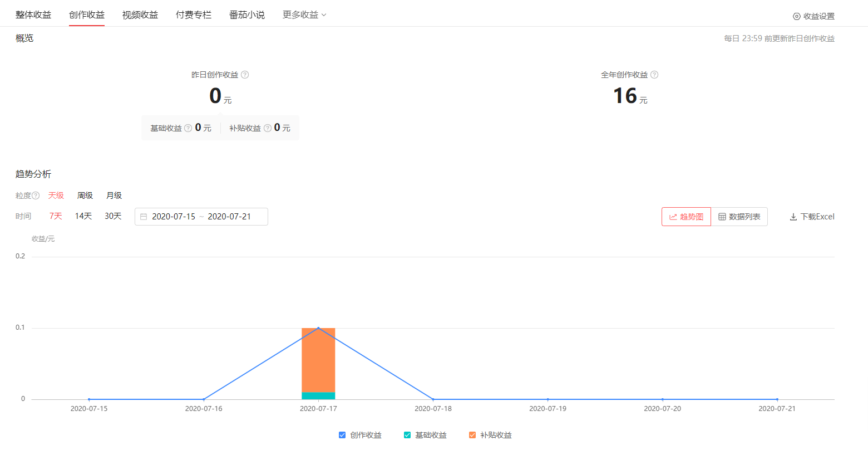This screenshot has height=450, width=868.
Task: Switch granularity to 月级
Action: click(x=114, y=195)
